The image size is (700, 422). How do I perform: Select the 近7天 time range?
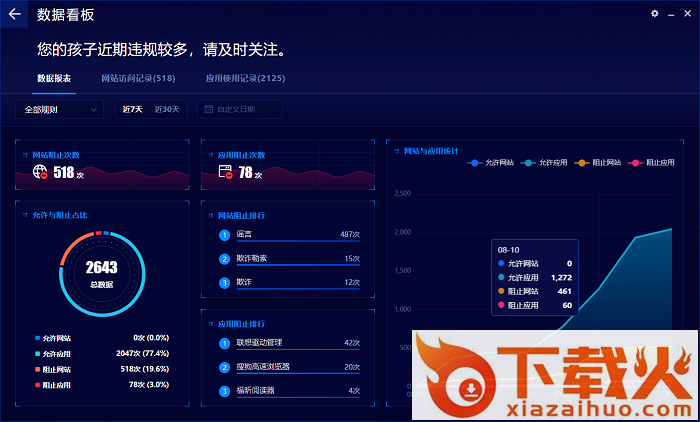(x=133, y=109)
